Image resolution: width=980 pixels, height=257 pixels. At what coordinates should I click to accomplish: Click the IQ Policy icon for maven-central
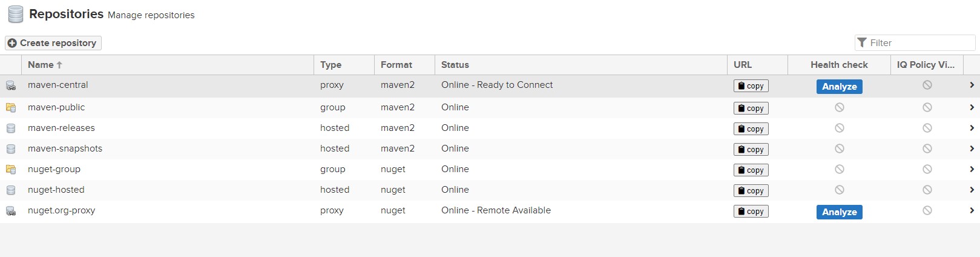[927, 85]
